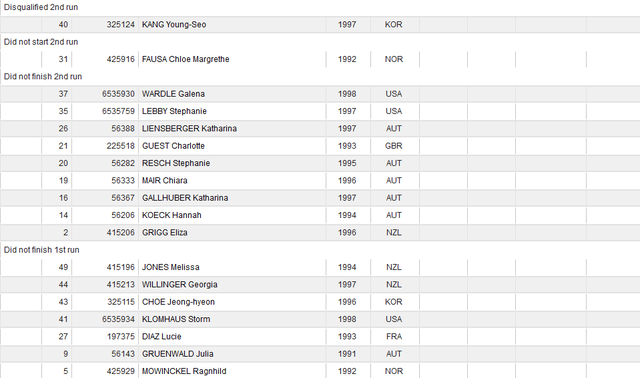Click FIS code 415206
Image resolution: width=640 pixels, height=378 pixels.
point(120,233)
